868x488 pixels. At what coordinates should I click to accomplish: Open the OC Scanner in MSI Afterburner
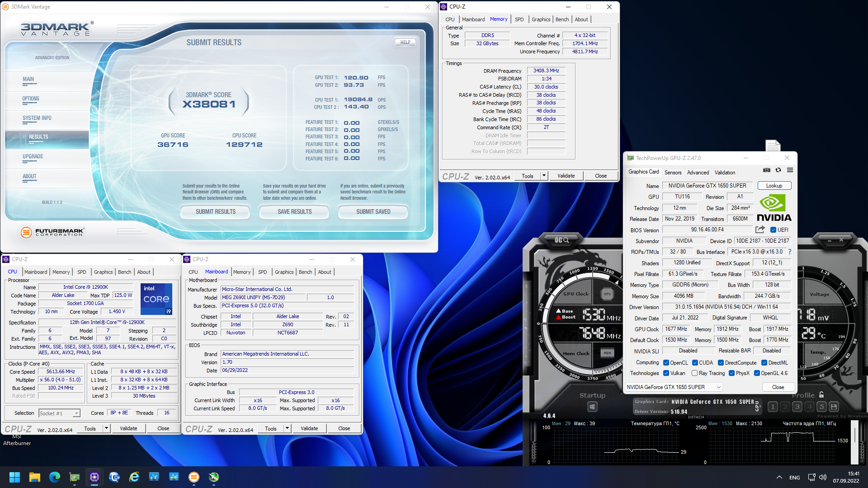561,240
